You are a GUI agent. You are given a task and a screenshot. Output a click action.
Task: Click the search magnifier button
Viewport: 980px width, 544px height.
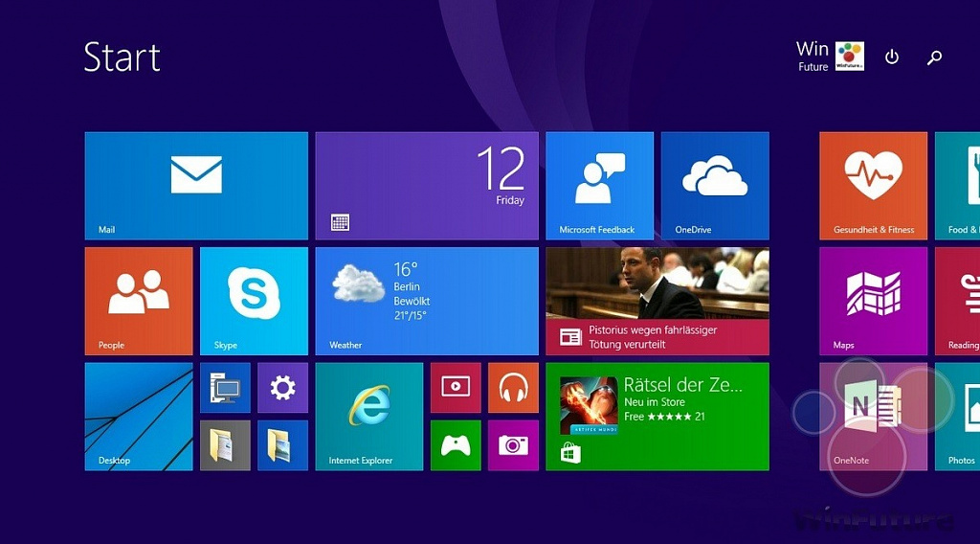point(934,57)
